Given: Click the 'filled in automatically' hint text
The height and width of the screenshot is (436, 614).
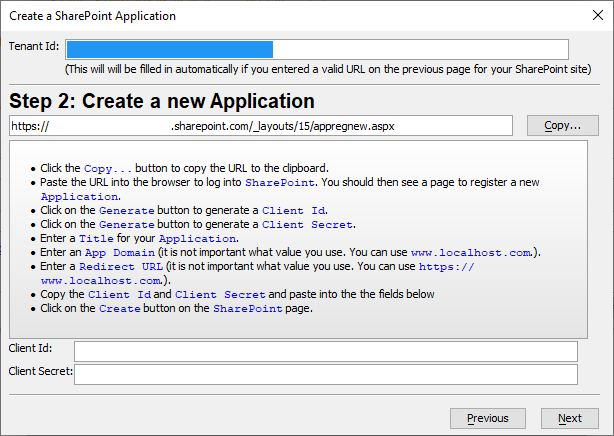Looking at the screenshot, I should tap(328, 69).
